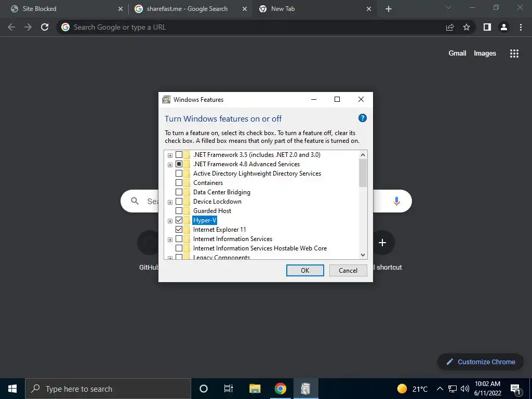Select the Containers feature label
The width and height of the screenshot is (532, 399).
pyautogui.click(x=208, y=183)
